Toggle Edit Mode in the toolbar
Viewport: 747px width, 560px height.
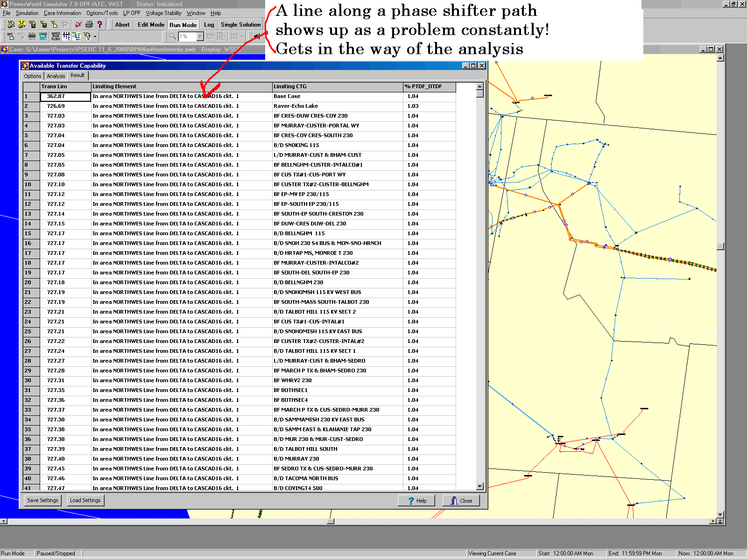[x=151, y=25]
